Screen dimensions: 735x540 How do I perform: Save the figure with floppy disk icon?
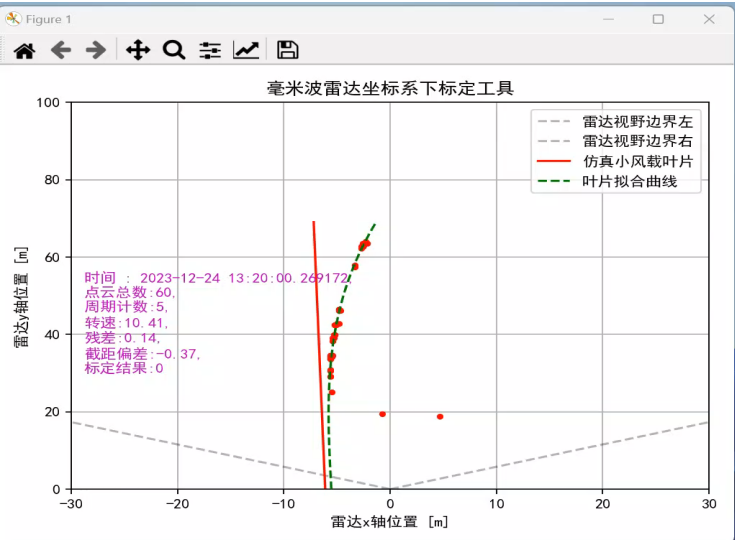tap(287, 50)
